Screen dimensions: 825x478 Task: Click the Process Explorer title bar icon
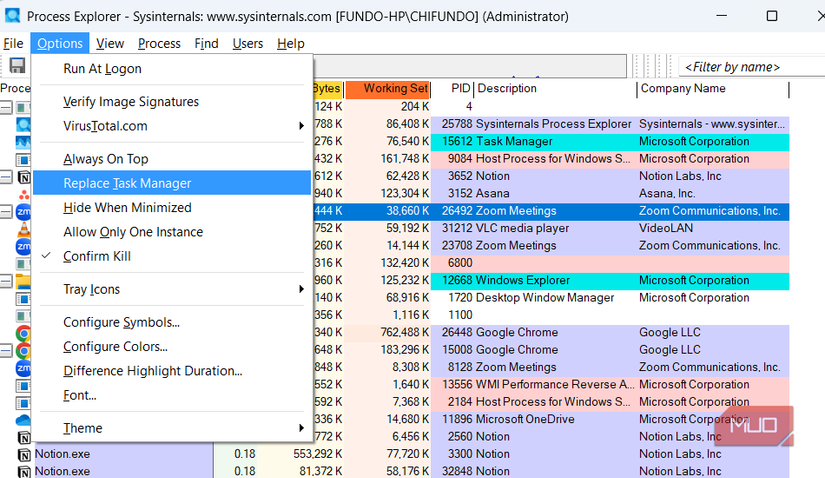(12, 16)
